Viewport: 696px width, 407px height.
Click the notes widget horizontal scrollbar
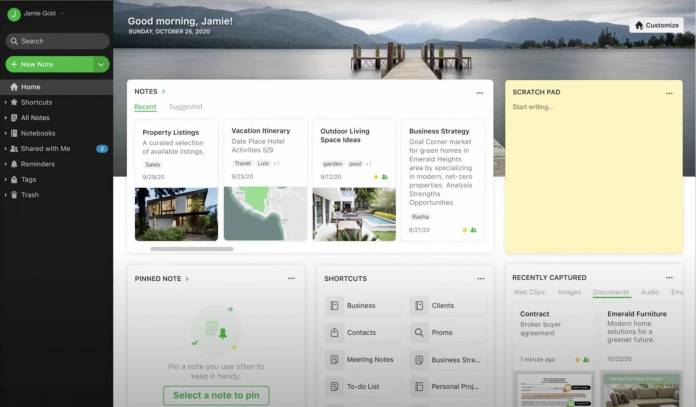(x=192, y=249)
